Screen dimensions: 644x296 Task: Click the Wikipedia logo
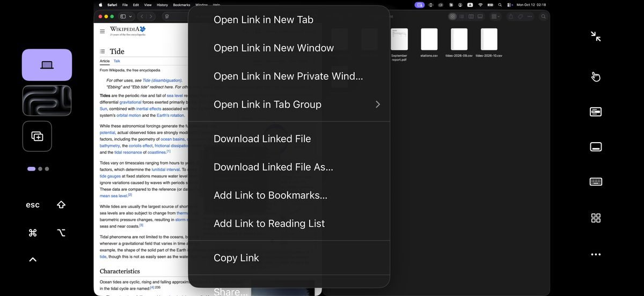tap(128, 31)
